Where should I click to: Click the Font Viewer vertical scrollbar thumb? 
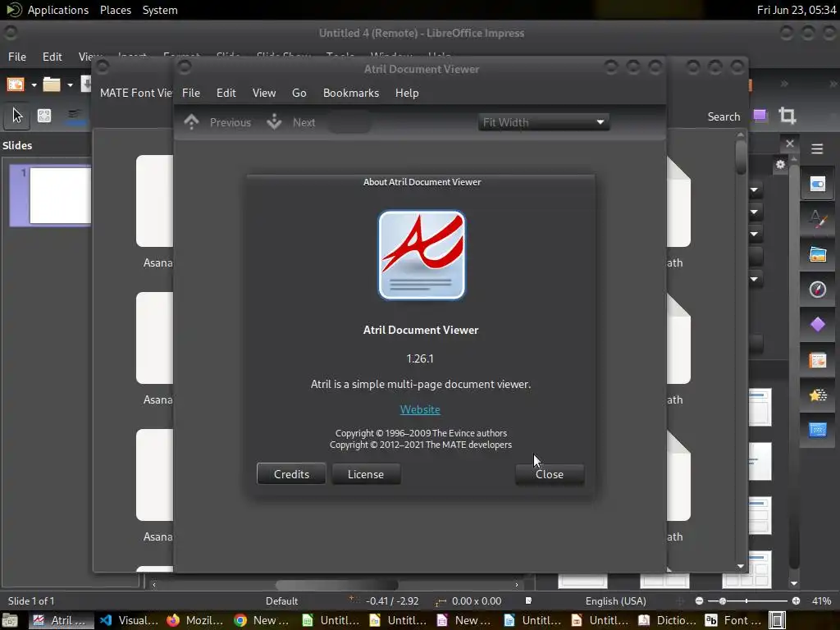click(741, 156)
